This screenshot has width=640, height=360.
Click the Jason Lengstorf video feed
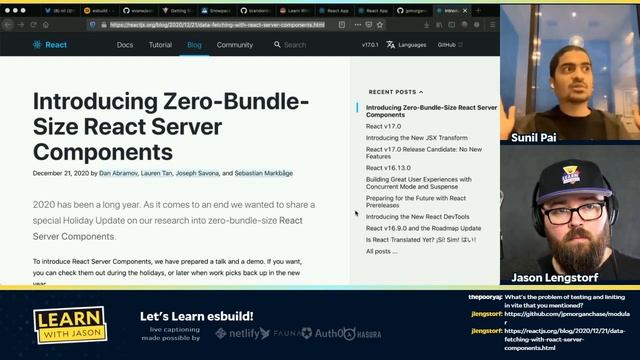click(x=570, y=215)
